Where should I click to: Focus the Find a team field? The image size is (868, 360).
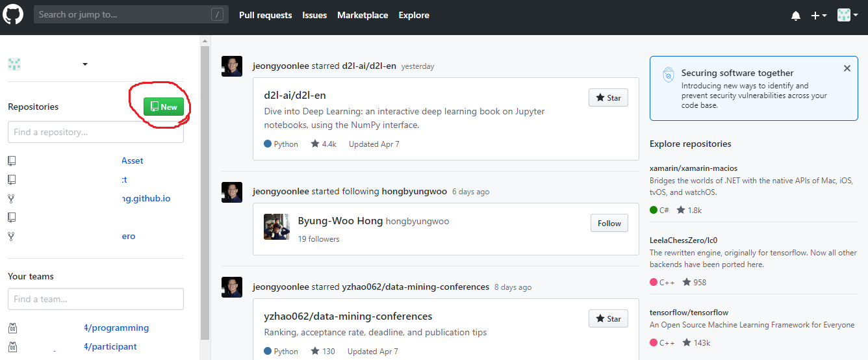96,299
